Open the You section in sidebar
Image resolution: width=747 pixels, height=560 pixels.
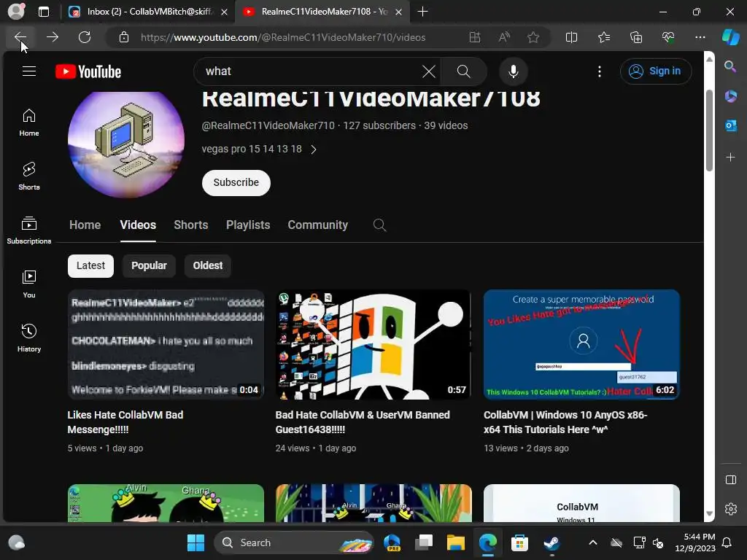coord(29,284)
